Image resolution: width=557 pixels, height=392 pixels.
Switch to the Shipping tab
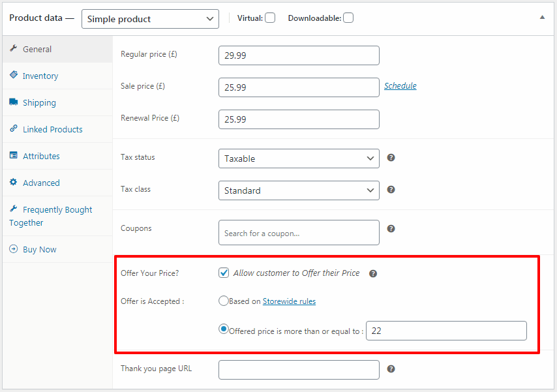57,102
